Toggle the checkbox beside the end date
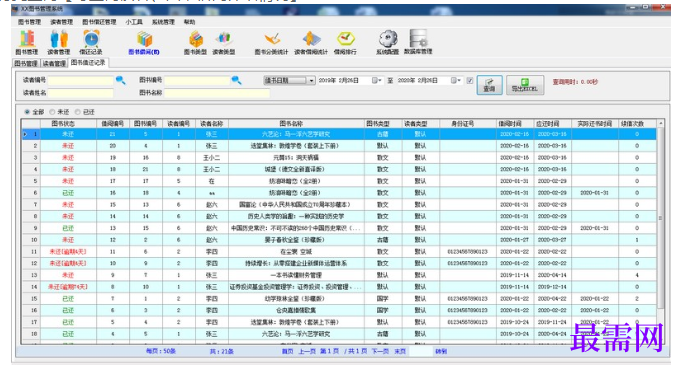682x369 pixels. 470,81
